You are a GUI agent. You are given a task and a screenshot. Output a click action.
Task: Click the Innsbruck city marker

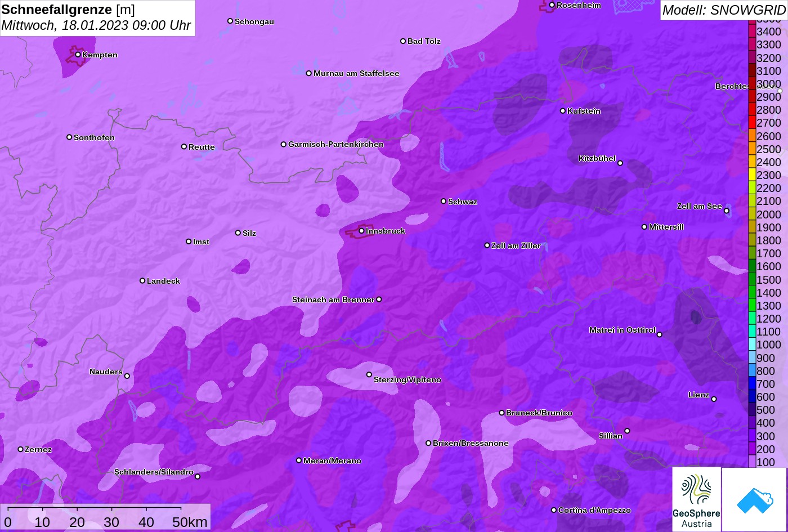pos(361,231)
